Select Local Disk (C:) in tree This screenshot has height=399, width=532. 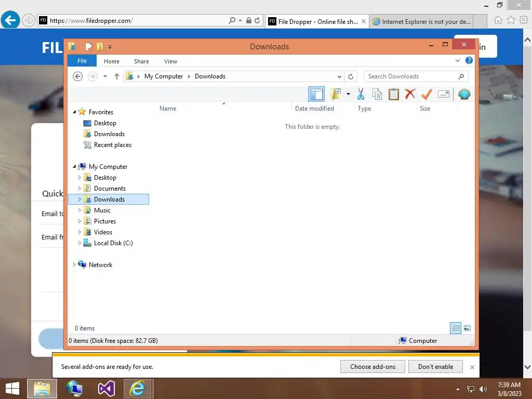click(x=113, y=243)
